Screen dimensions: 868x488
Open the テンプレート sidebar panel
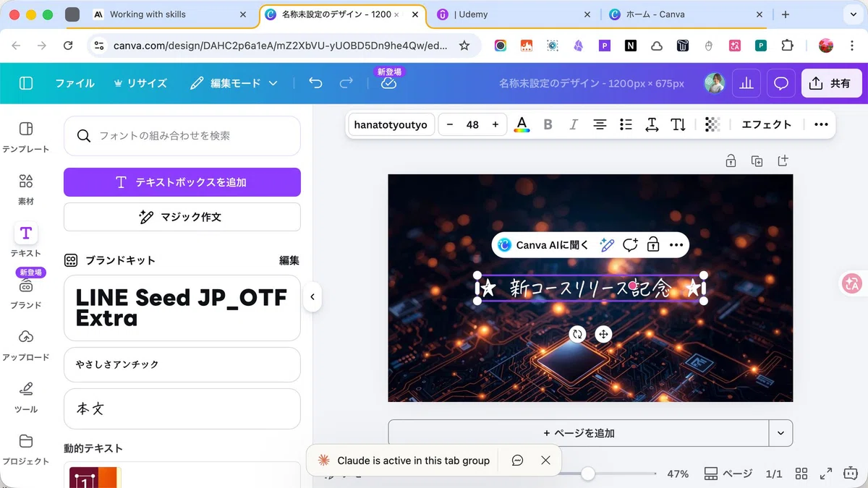pyautogui.click(x=26, y=137)
